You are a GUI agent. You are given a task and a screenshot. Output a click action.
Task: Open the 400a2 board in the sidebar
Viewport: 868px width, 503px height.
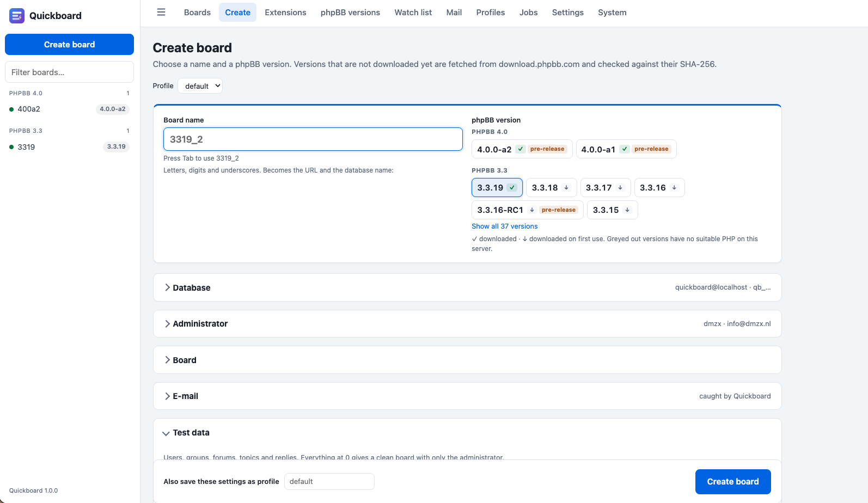coord(69,109)
